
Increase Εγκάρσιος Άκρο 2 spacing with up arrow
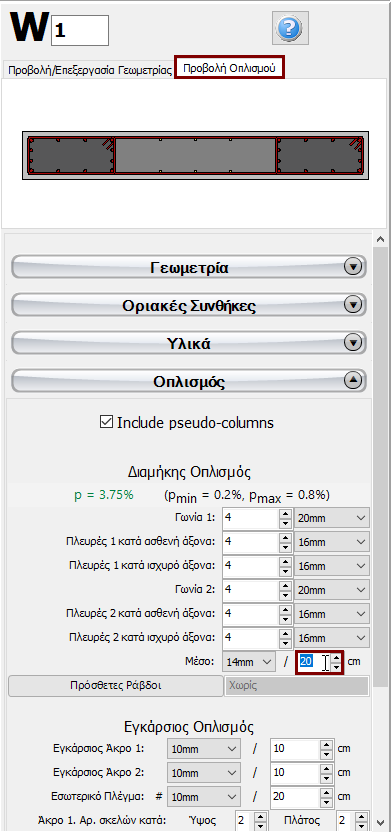326,768
